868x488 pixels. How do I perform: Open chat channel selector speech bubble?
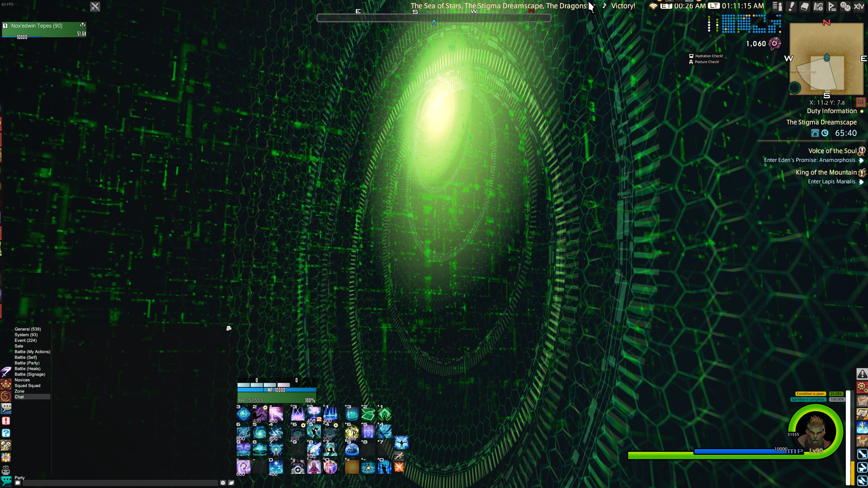coord(18,483)
